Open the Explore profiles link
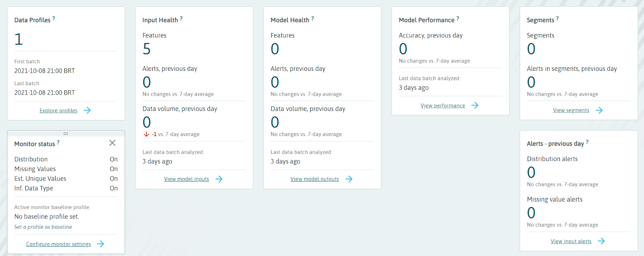The height and width of the screenshot is (256, 644). click(58, 111)
